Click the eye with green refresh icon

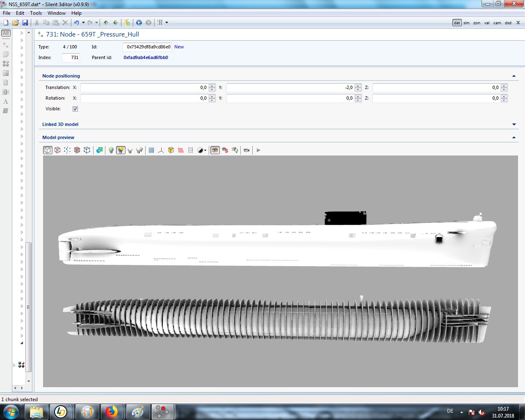235,150
